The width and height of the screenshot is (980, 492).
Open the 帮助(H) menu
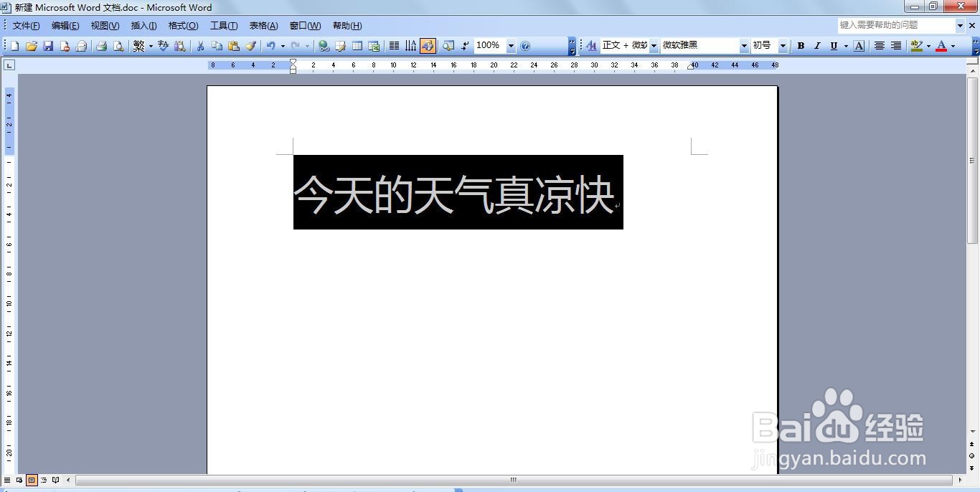(x=347, y=26)
